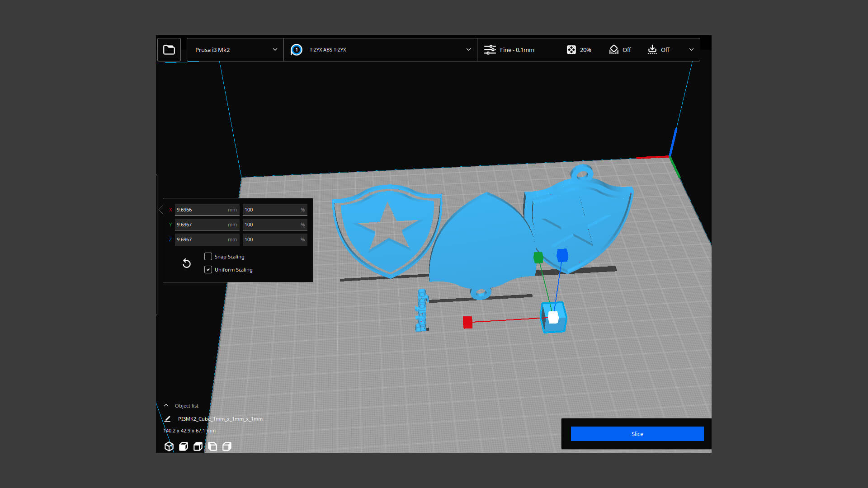Image resolution: width=868 pixels, height=488 pixels.
Task: Open Prusa i3 Mk2 printer dropdown
Action: [x=235, y=50]
